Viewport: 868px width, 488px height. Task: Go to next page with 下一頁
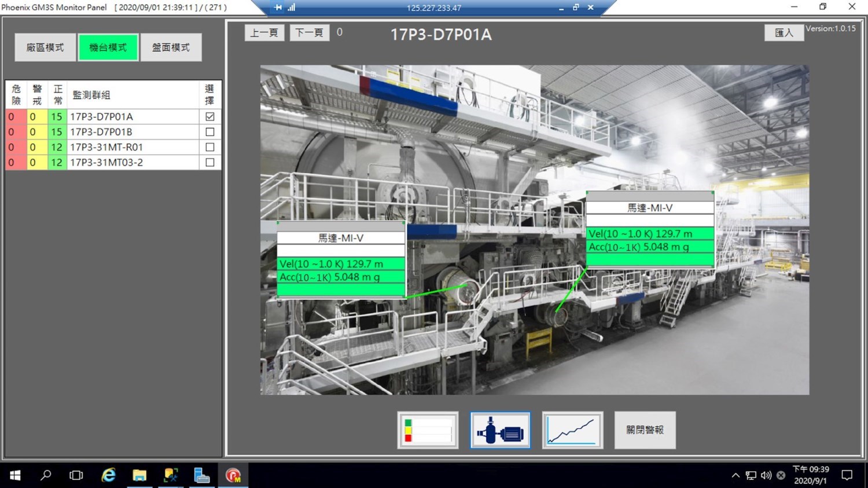click(310, 33)
